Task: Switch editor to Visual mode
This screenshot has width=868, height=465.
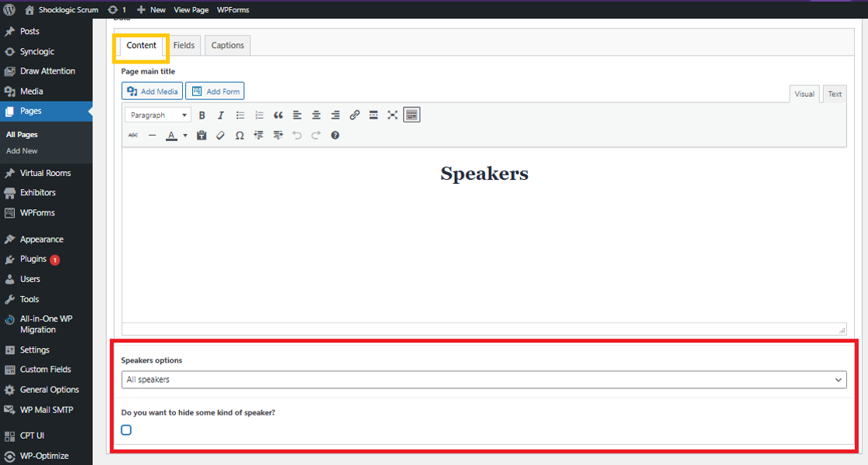Action: click(804, 94)
